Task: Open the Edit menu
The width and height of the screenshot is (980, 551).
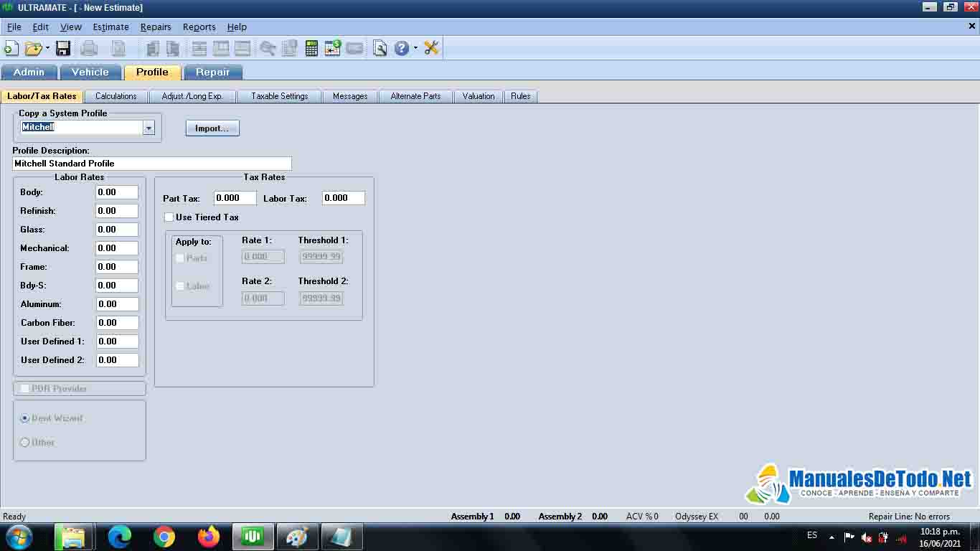Action: coord(41,27)
